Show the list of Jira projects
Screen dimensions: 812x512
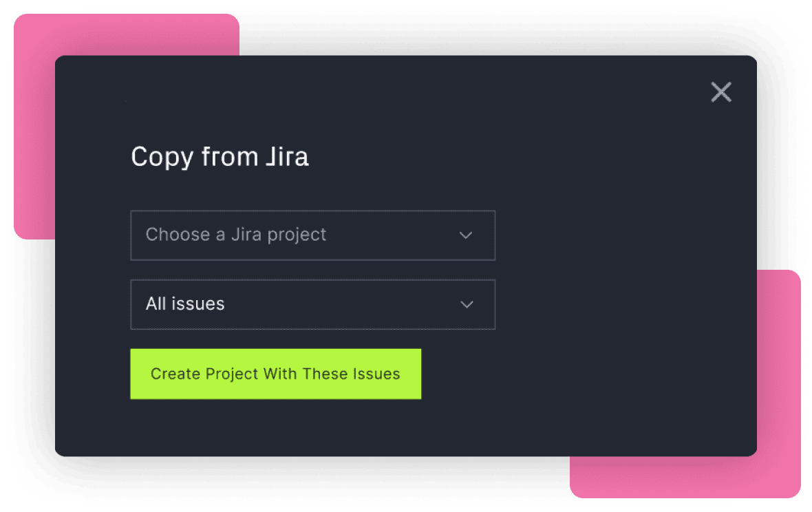coord(313,235)
